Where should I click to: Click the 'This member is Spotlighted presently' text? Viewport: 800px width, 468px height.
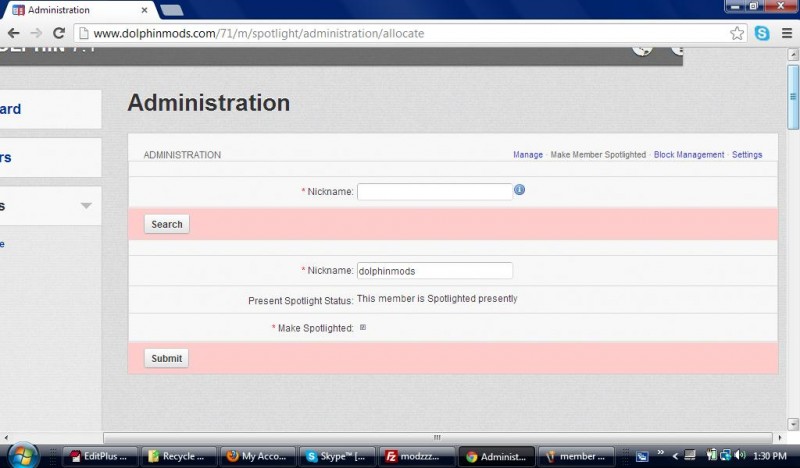437,299
